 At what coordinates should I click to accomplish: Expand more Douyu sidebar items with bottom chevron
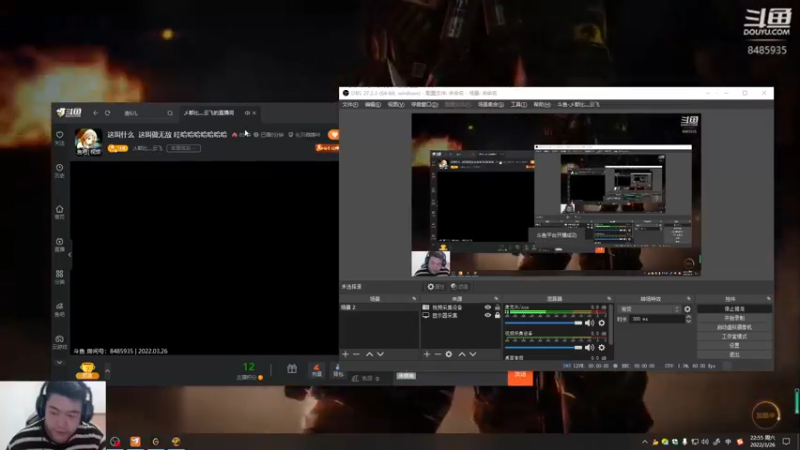(60, 362)
